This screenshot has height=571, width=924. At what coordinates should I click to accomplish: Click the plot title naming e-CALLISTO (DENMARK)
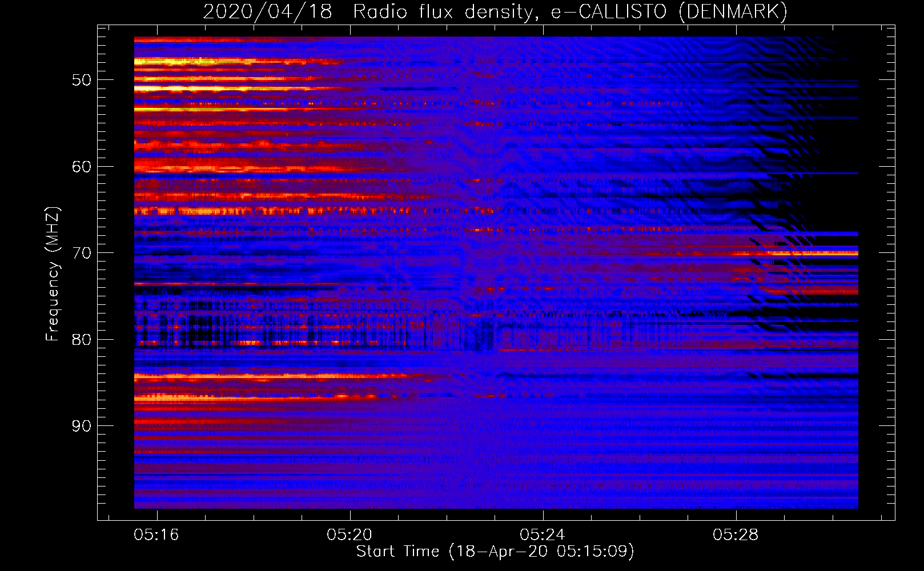tap(495, 11)
